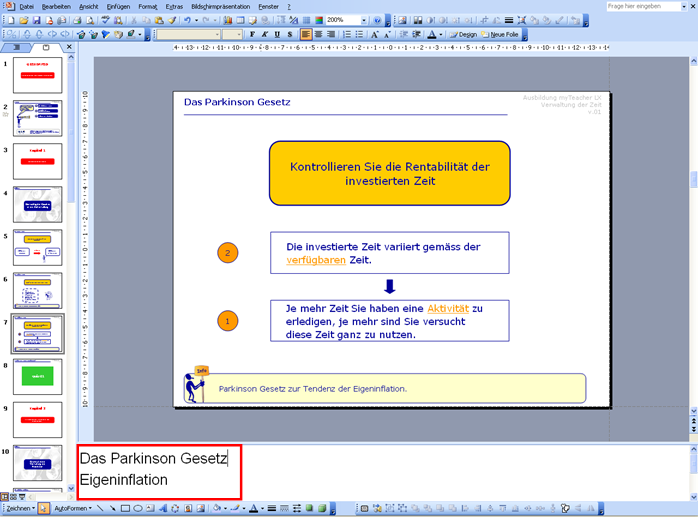The width and height of the screenshot is (698, 517).
Task: Select the green slide 8 thumbnail
Action: pos(38,377)
